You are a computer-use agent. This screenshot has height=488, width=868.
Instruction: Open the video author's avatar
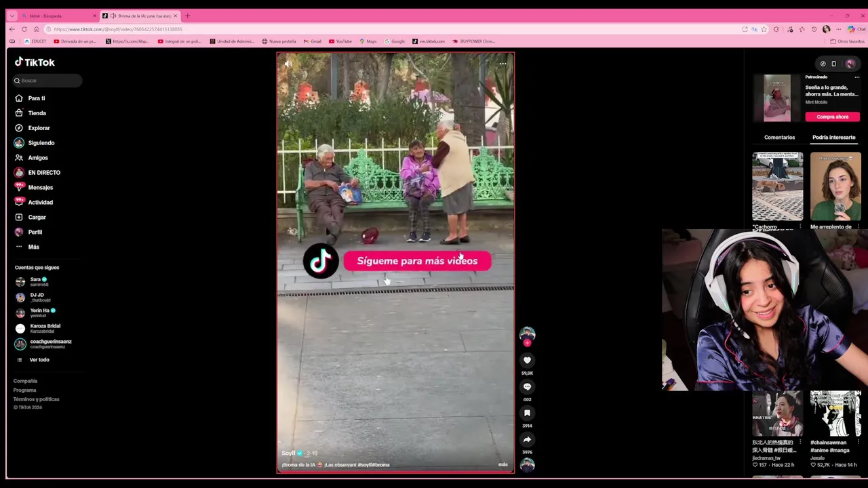(x=527, y=333)
